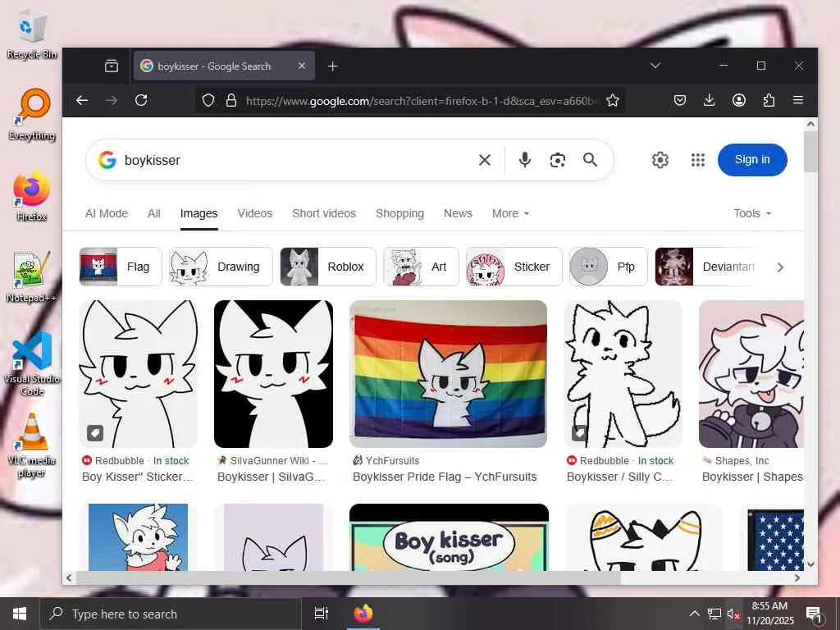Viewport: 840px width, 630px height.
Task: Switch to Short videos tab
Action: (x=324, y=213)
